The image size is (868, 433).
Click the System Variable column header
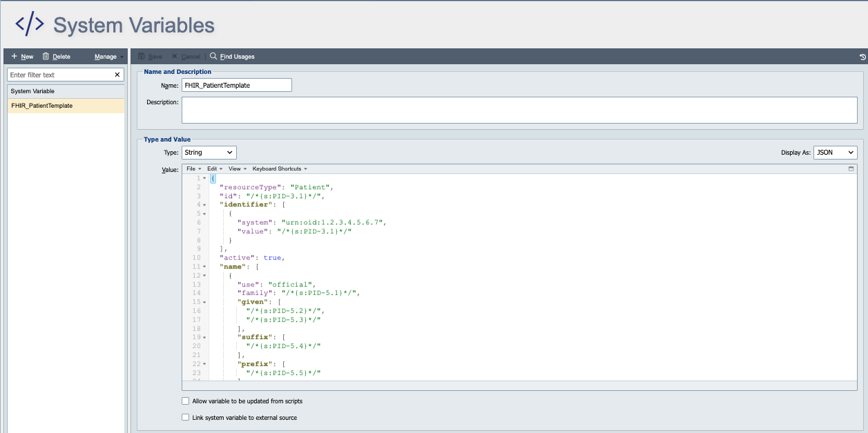[66, 91]
